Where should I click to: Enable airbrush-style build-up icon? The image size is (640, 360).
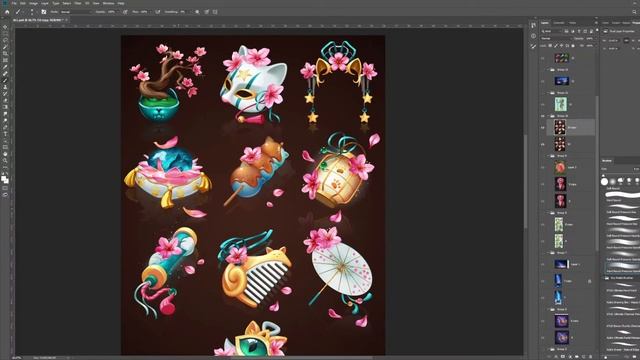[x=158, y=12]
